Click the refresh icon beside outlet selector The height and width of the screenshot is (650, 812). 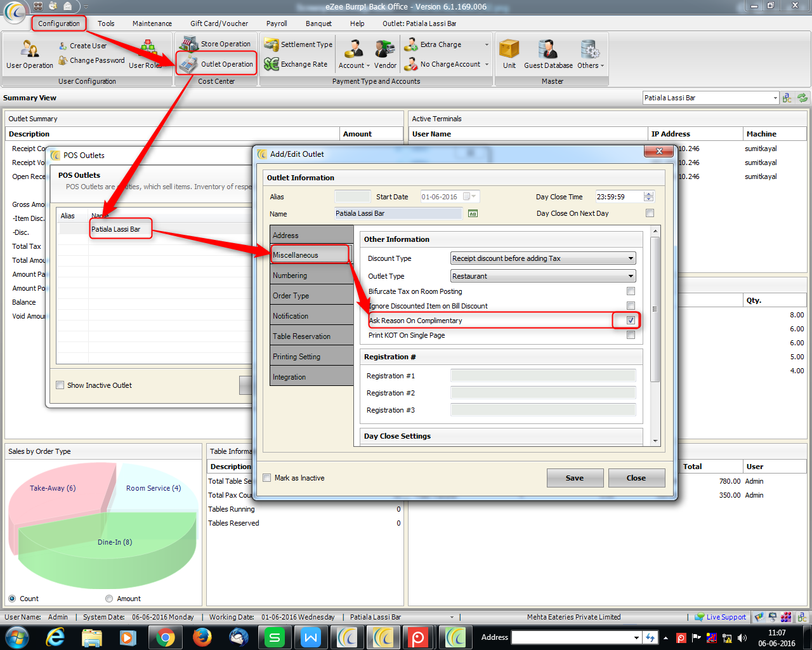coord(802,98)
